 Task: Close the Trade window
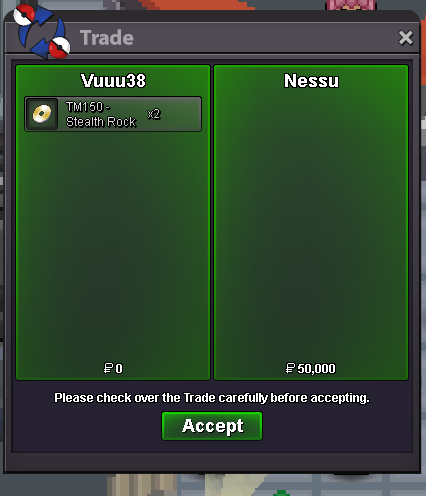pyautogui.click(x=405, y=38)
